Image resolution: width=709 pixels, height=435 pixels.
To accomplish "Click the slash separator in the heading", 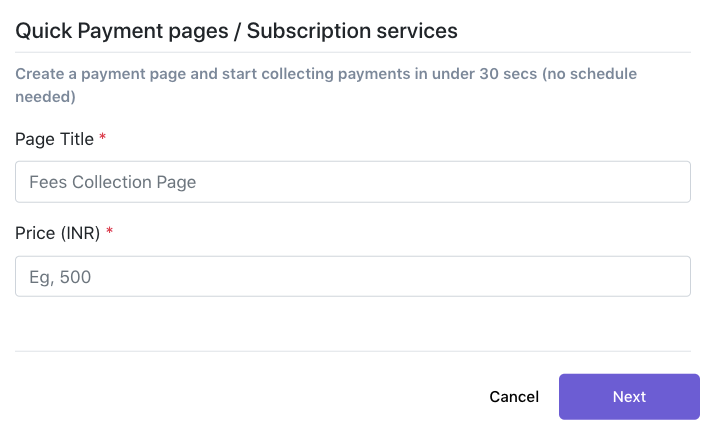I will [235, 31].
